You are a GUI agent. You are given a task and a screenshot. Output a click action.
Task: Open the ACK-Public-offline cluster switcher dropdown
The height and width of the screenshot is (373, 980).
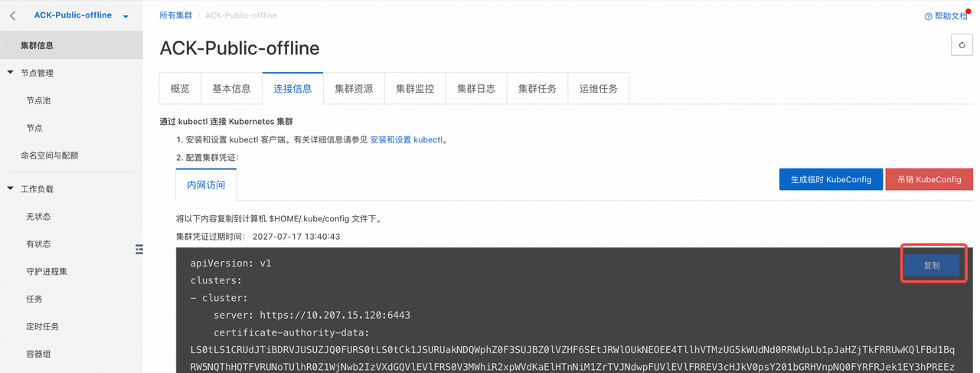(x=81, y=15)
